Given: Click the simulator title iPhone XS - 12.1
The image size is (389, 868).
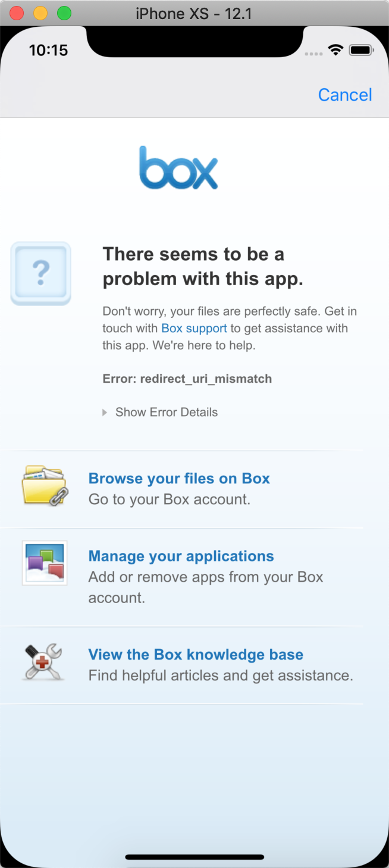Looking at the screenshot, I should click(194, 13).
